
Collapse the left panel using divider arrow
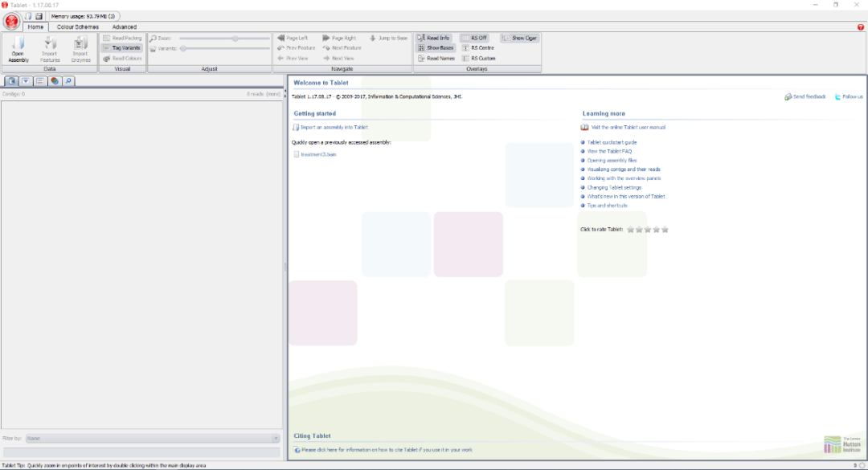coord(285,92)
